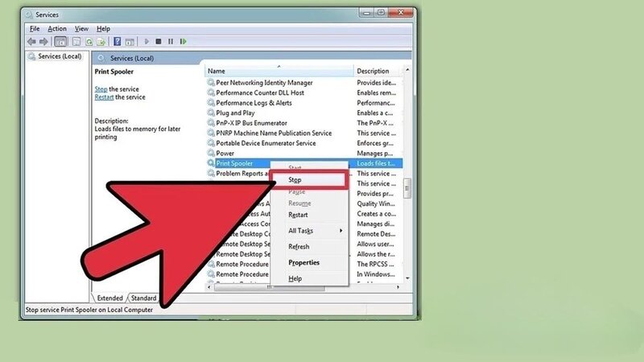Click the 'Quality Win...' description cell
Image resolution: width=644 pixels, height=362 pixels.
pos(376,204)
